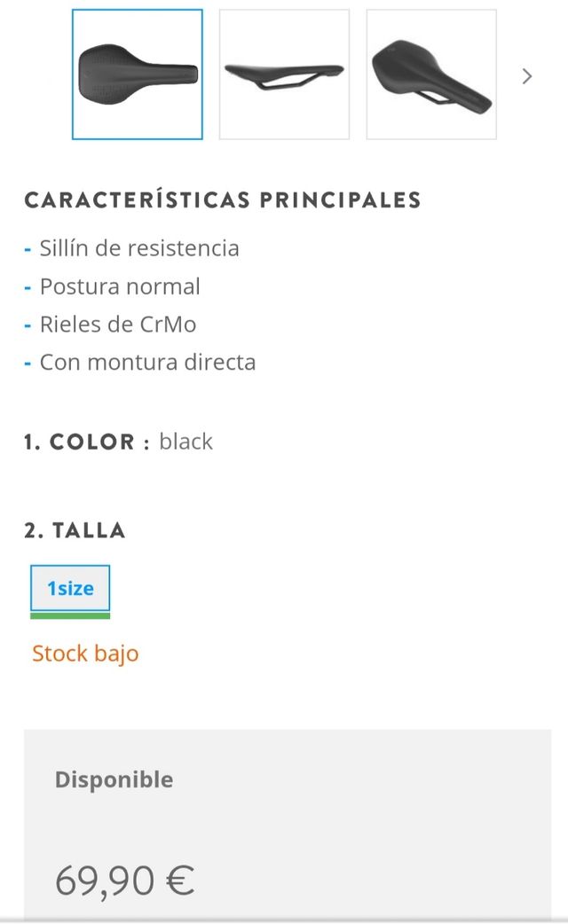This screenshot has height=924, width=568.
Task: Click the Con montura directa feature
Action: click(147, 362)
